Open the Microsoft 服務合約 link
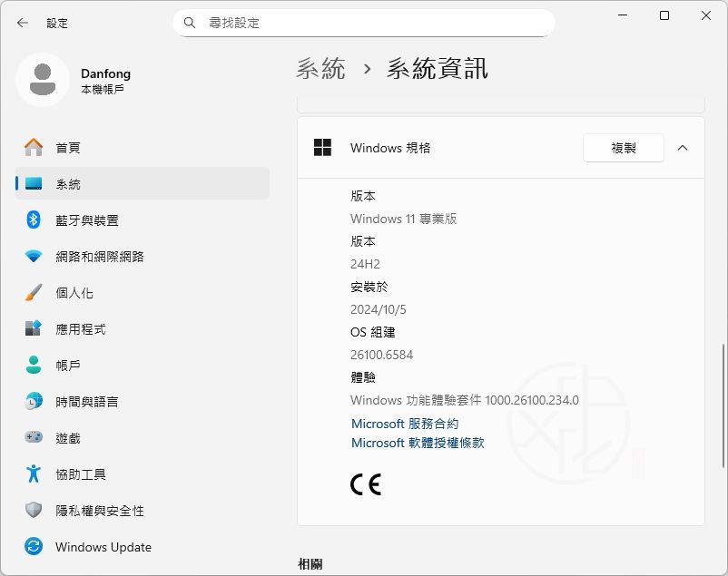 click(404, 424)
